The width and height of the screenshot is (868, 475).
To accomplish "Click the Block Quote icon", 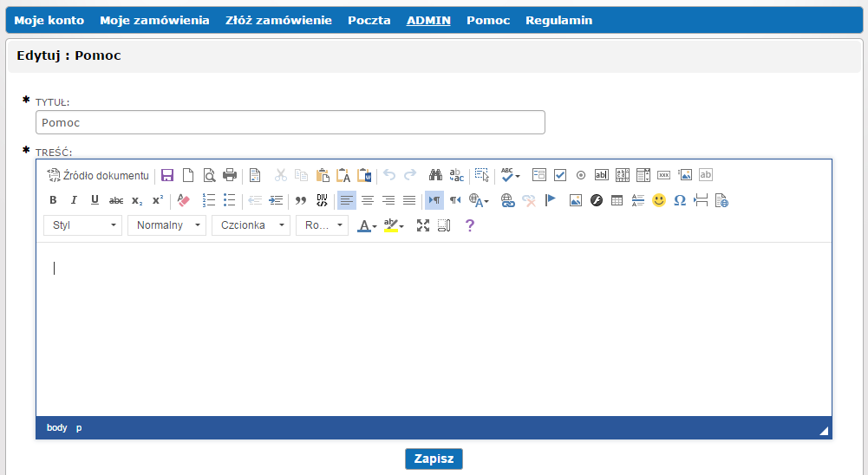I will click(x=301, y=200).
